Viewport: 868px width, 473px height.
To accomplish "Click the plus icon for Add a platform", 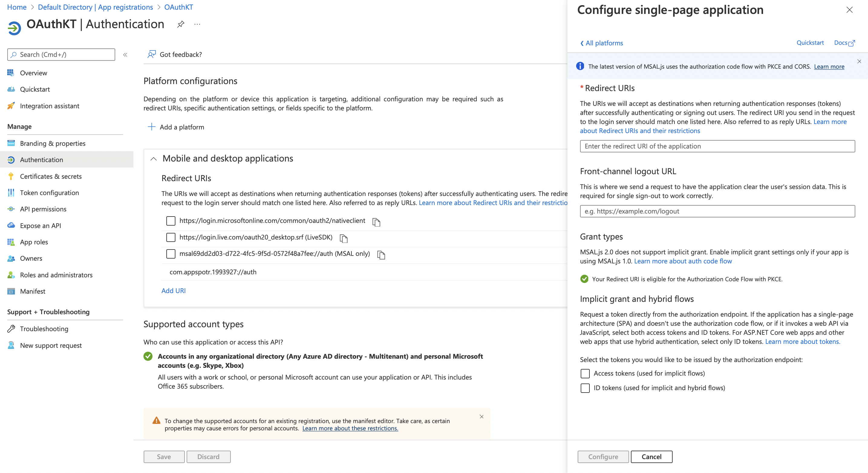I will (152, 127).
